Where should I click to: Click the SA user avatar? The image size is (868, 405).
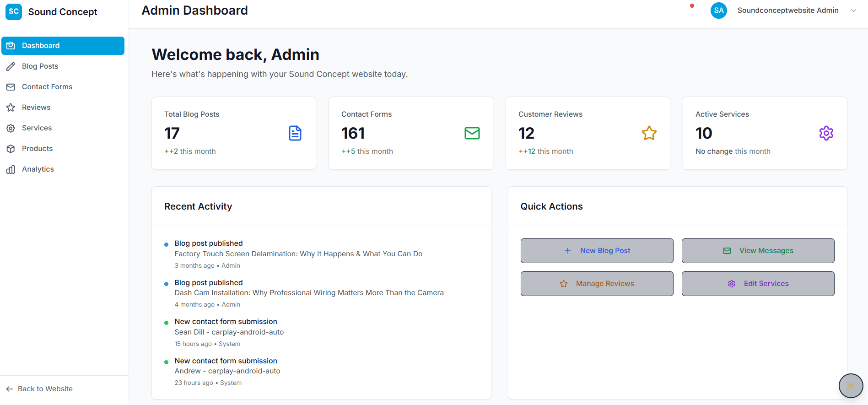(719, 11)
